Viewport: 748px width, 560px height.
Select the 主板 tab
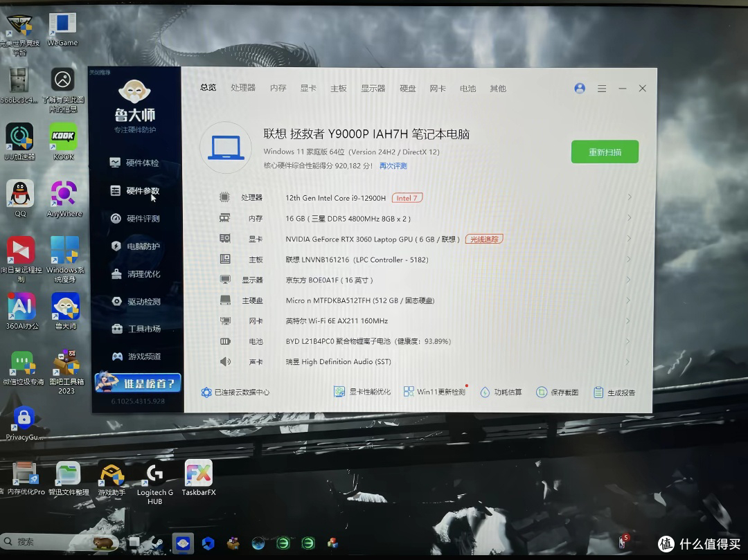coord(338,88)
